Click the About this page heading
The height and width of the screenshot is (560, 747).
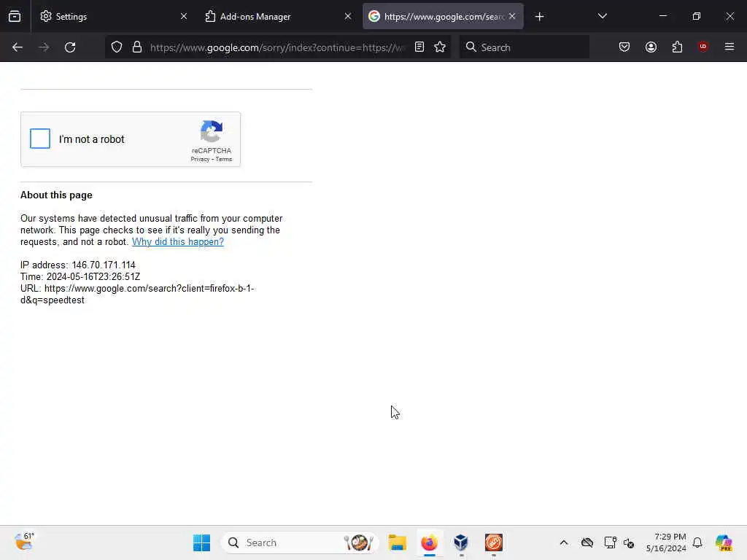[x=56, y=195]
